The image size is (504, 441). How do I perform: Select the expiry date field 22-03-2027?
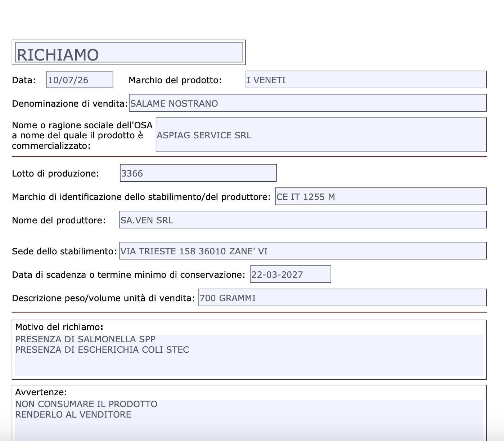(x=291, y=274)
